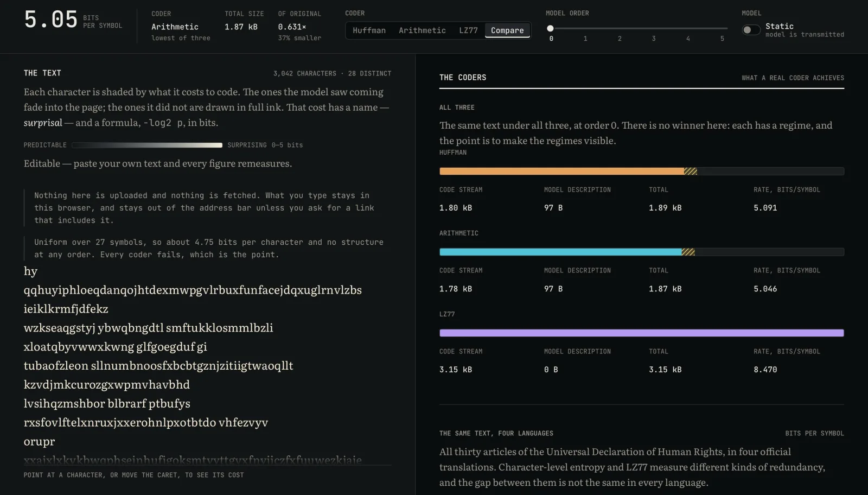The height and width of the screenshot is (495, 868).
Task: Click the model order slider handle at 0
Action: [x=550, y=28]
